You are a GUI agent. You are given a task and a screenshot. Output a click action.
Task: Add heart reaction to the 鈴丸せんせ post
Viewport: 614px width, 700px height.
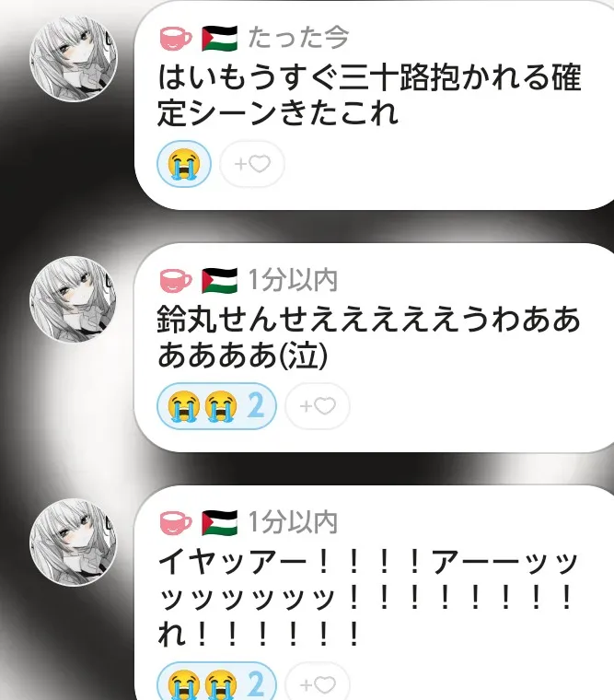pos(318,406)
